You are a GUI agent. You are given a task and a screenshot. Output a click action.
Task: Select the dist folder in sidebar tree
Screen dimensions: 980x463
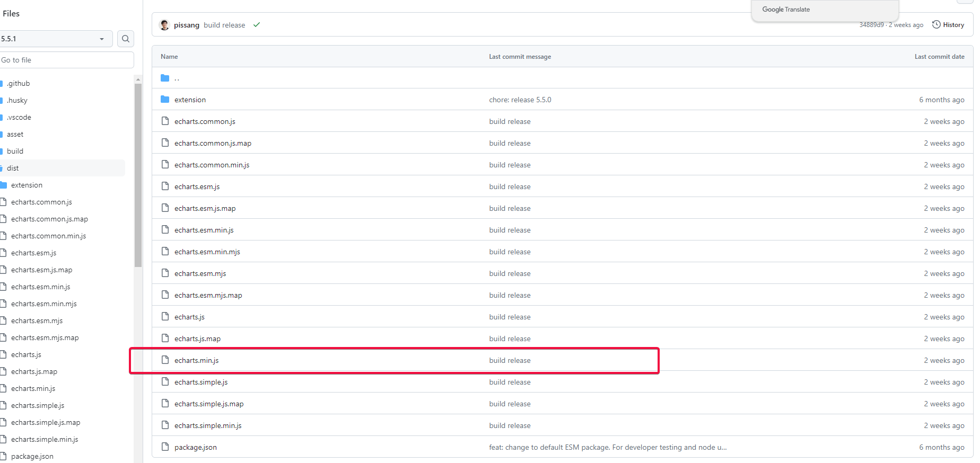[63, 168]
